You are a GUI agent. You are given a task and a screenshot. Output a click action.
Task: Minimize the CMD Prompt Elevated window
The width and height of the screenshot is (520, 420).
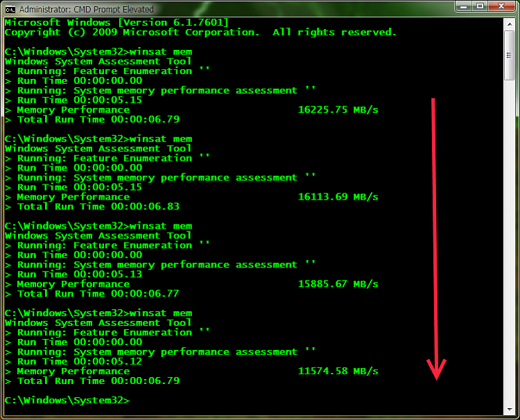[x=464, y=6]
